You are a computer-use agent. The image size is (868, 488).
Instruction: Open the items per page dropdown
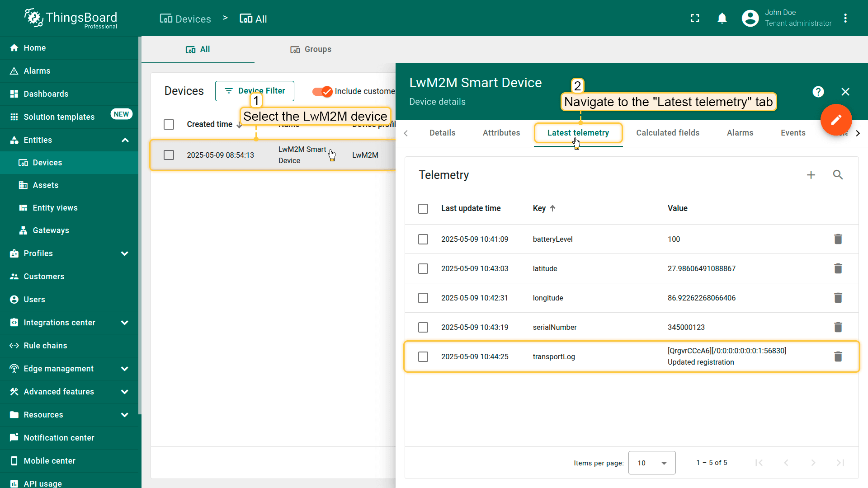[x=651, y=463]
